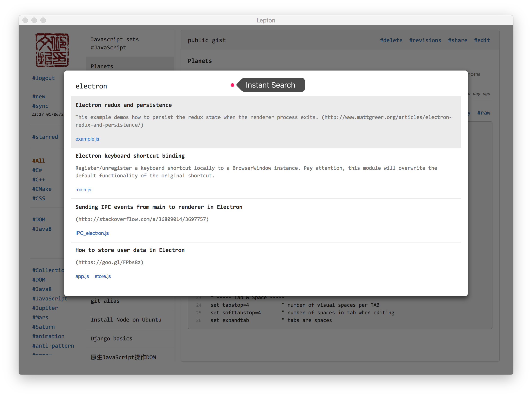Viewport: 532px width, 397px height.
Task: Select Electron keyboard shortcut binding result
Action: click(x=130, y=156)
